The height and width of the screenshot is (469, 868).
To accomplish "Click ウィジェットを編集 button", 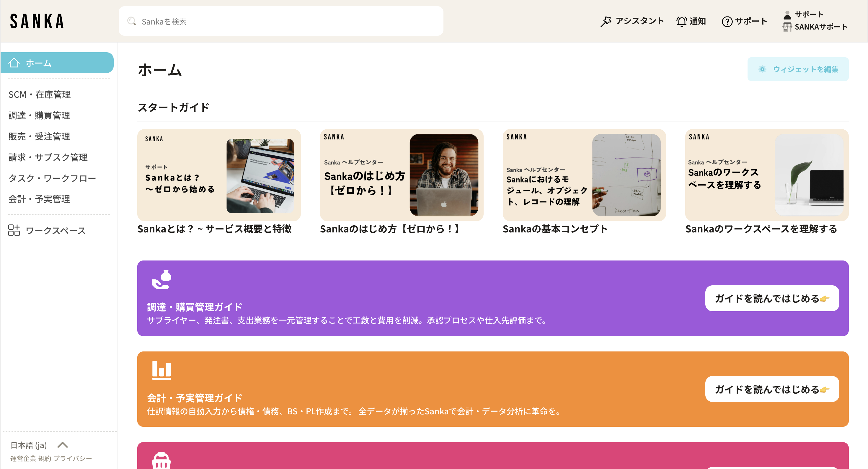I will pos(797,69).
